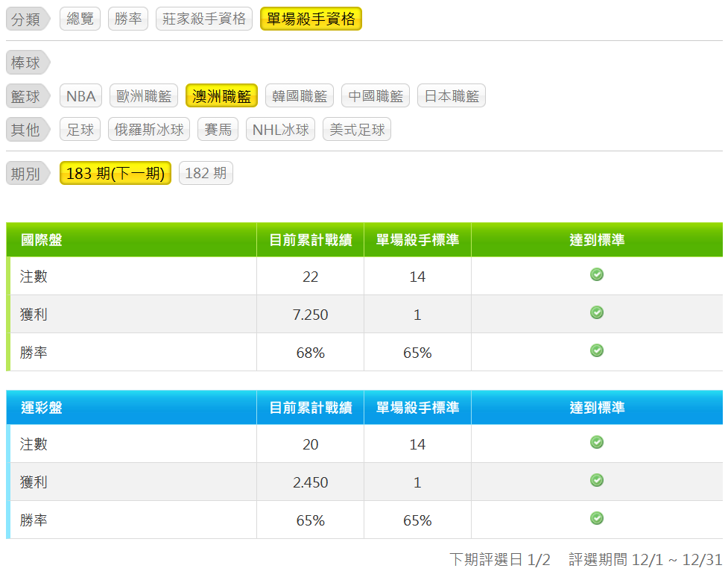Select 中國職籃 league filter
Screen dimensions: 728x577
(376, 96)
